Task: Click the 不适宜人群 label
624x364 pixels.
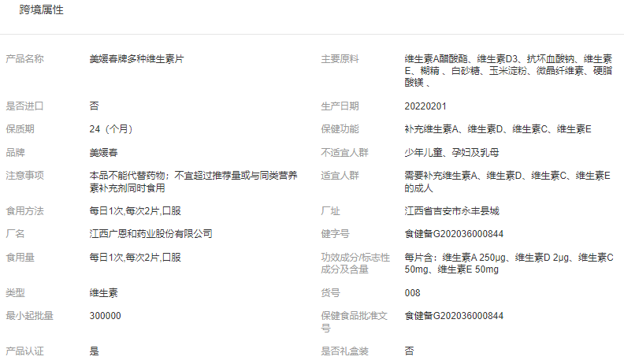Action: pos(344,153)
